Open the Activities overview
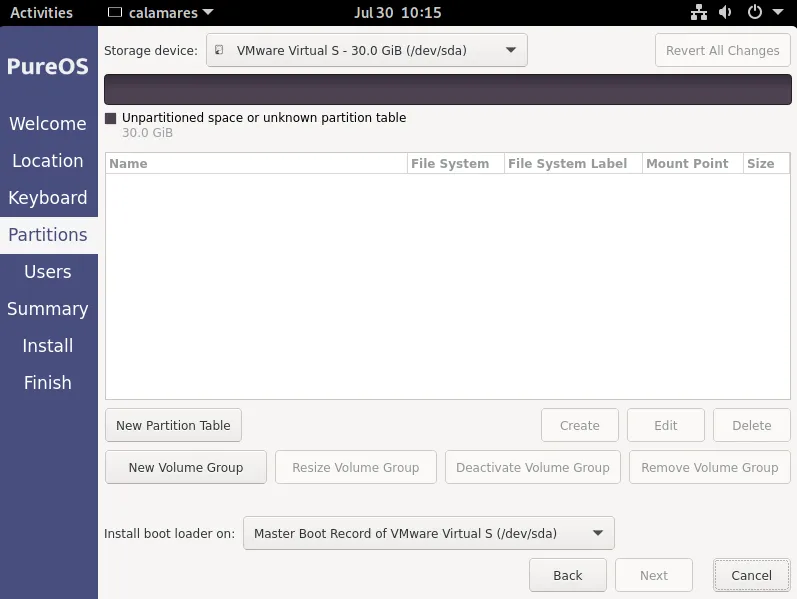Image resolution: width=797 pixels, height=599 pixels. tap(41, 13)
